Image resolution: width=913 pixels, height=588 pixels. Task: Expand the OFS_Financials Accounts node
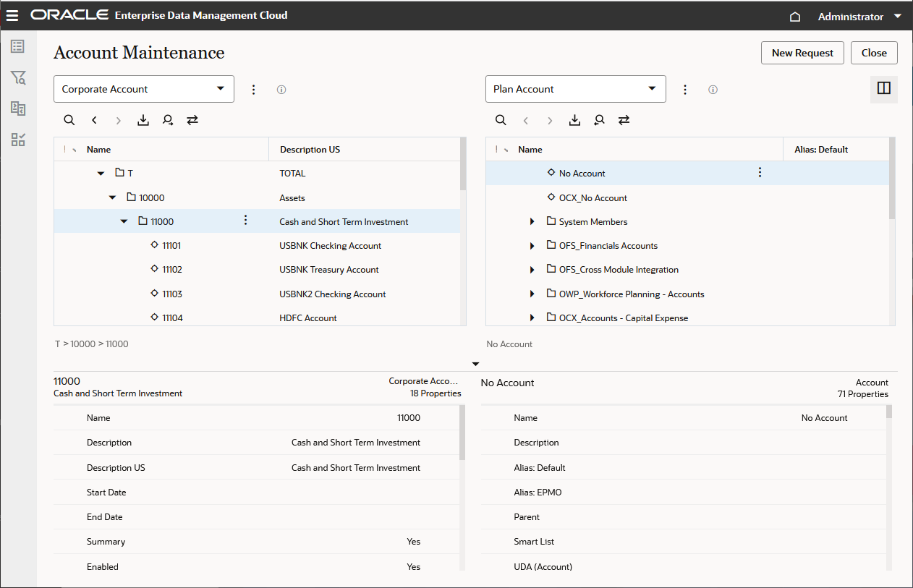(x=532, y=245)
